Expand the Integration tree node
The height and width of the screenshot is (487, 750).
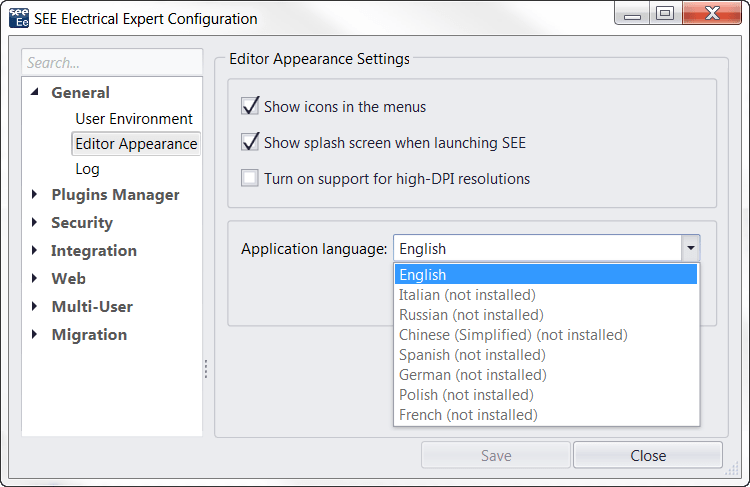[x=36, y=251]
